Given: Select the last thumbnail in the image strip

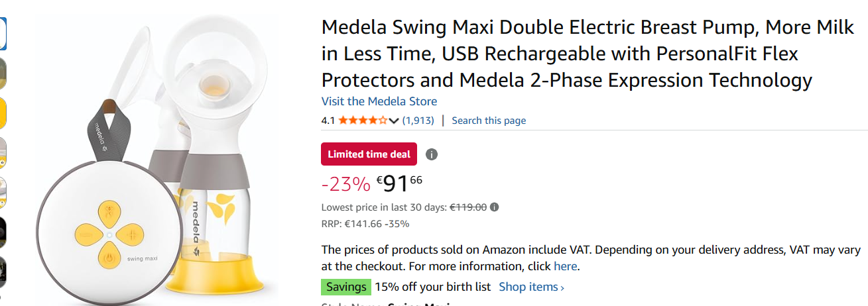Looking at the screenshot, I should tap(3, 272).
